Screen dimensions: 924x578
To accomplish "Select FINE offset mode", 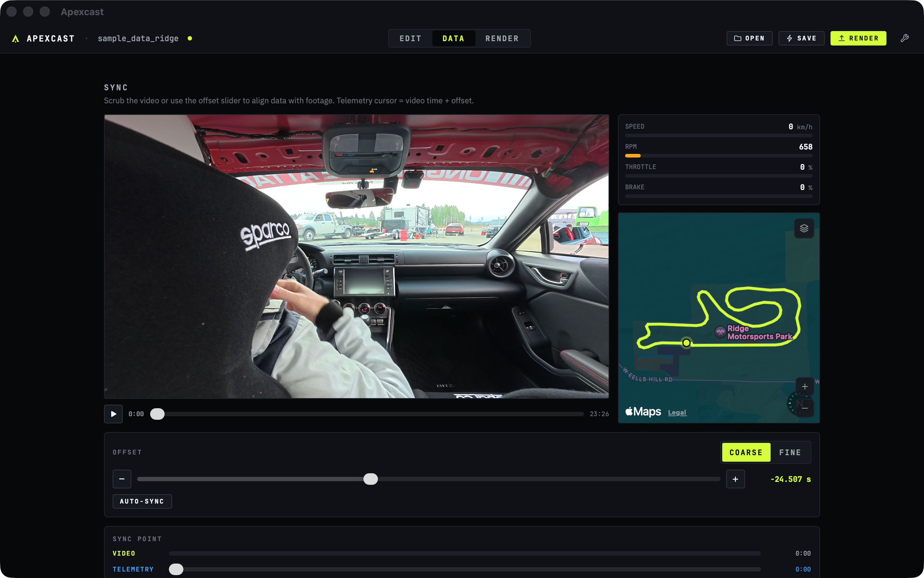I will pos(790,452).
